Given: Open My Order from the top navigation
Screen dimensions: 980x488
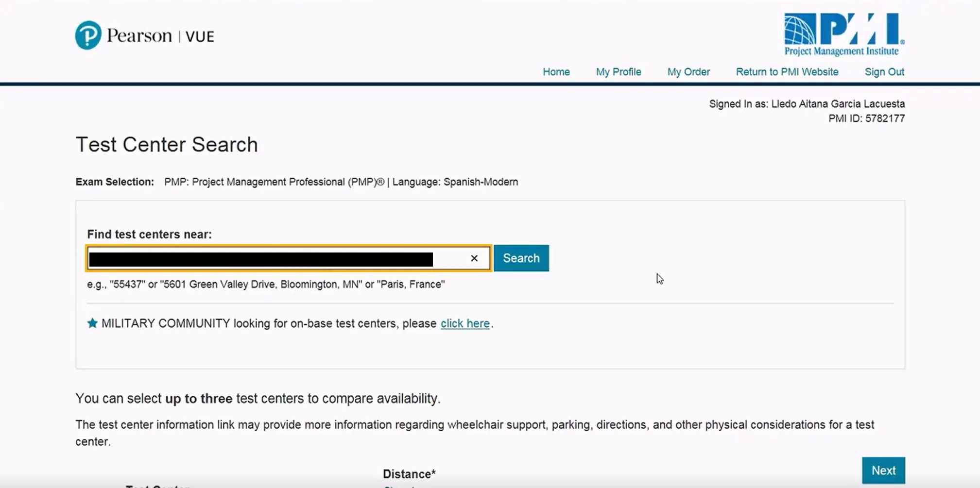Looking at the screenshot, I should tap(688, 72).
